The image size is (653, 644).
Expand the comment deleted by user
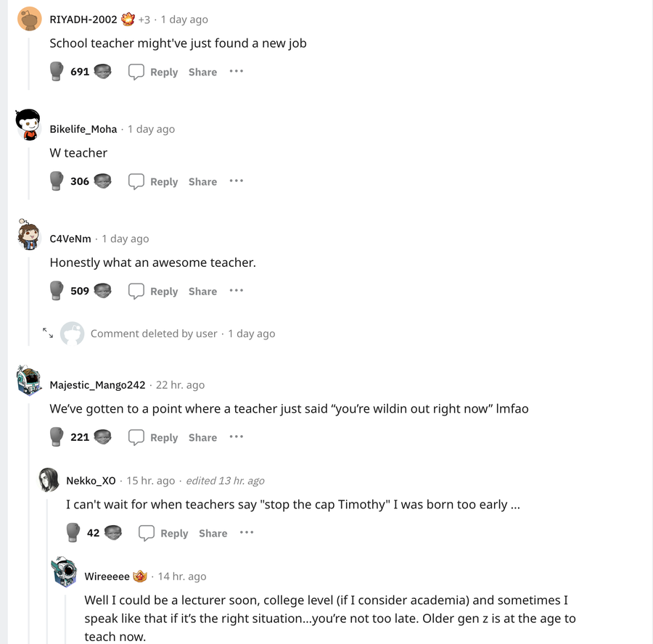click(x=48, y=333)
